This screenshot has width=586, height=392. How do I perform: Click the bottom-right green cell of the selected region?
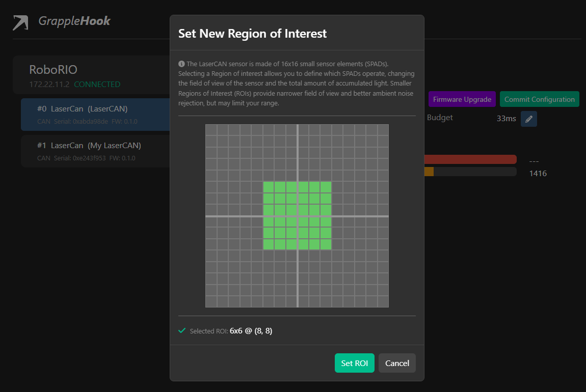(x=326, y=244)
